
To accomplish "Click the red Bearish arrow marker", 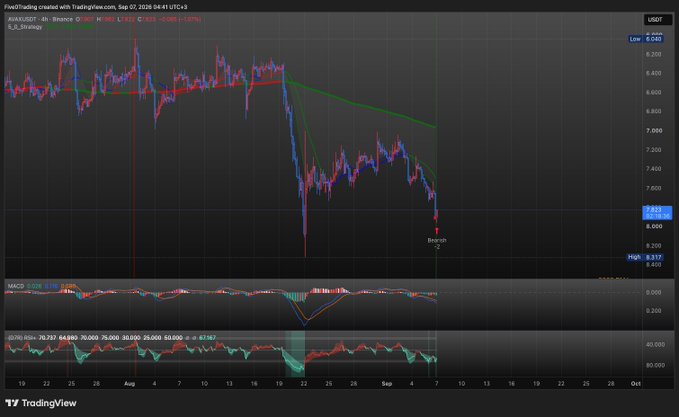I will coord(437,231).
